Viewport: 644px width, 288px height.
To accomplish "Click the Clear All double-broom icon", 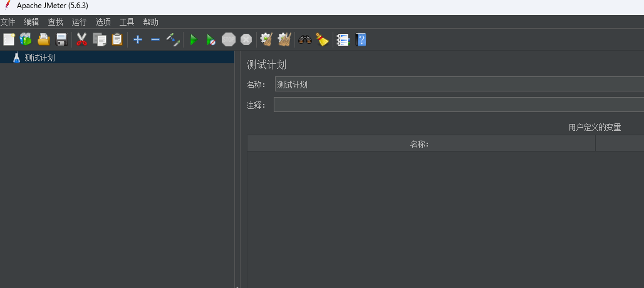I will click(x=284, y=40).
